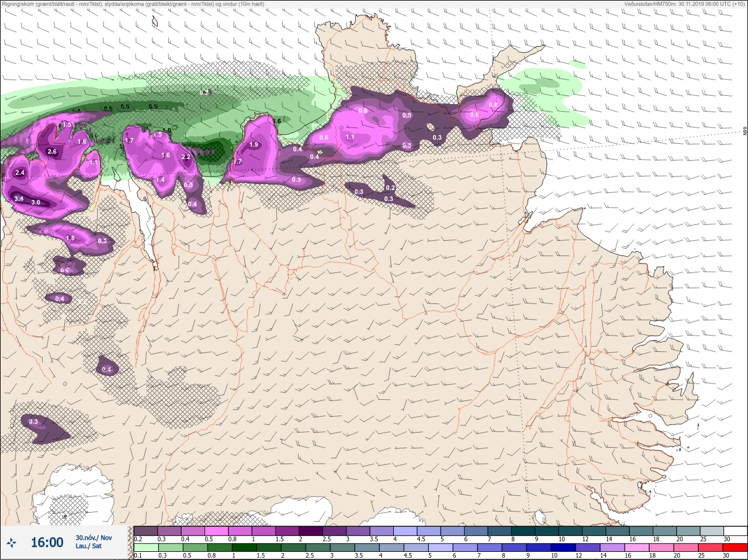Click the 1.8 precipitation value marker
Image resolution: width=748 pixels, height=560 pixels.
70,238
